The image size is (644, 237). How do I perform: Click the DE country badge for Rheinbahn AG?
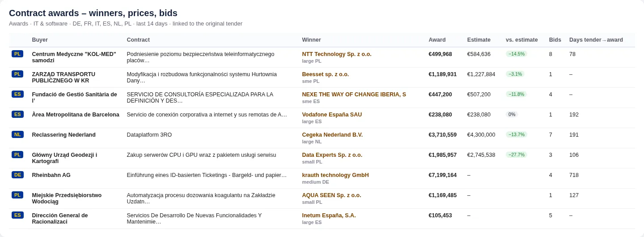coord(17,175)
